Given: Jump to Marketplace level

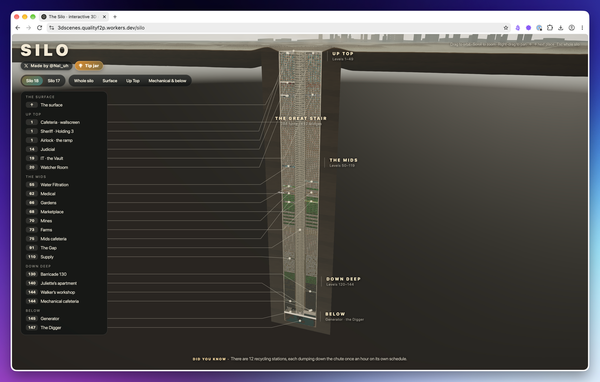Looking at the screenshot, I should [64, 212].
